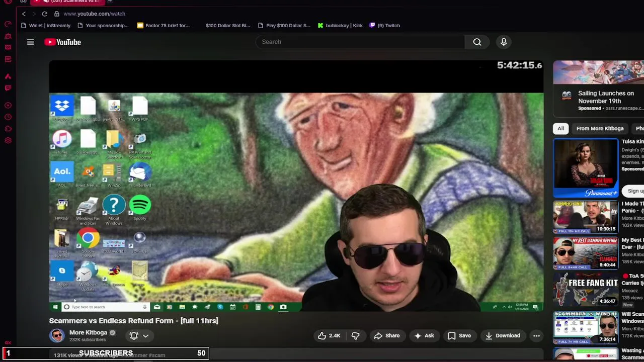Screen dimensions: 644x362
Task: Select the www.youtube.com address bar
Action: [x=95, y=14]
